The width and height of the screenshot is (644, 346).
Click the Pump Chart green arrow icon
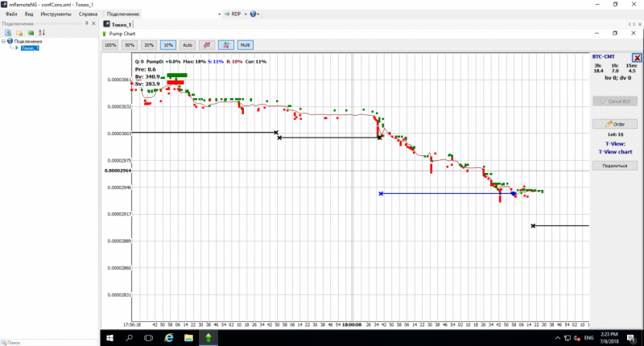coord(105,34)
